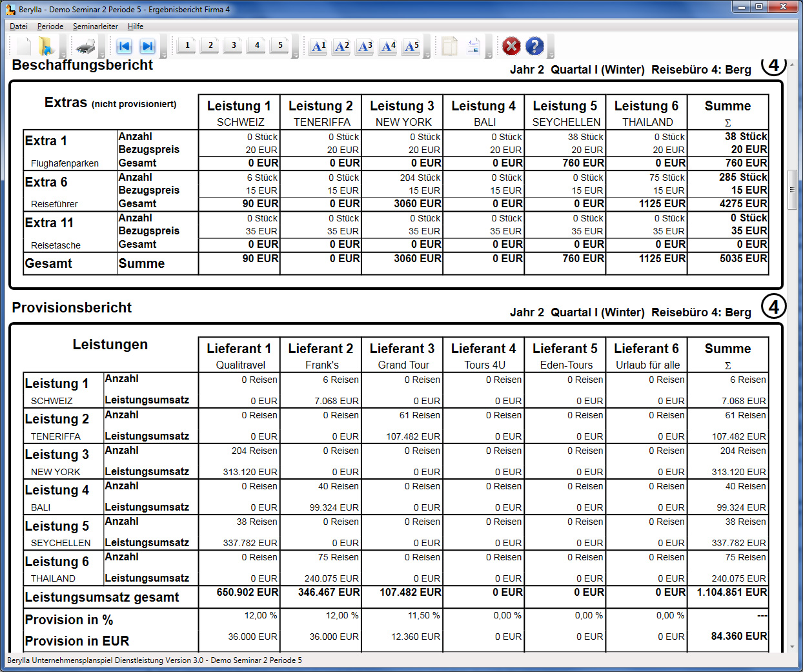Click the vertical scrollbar thumb
The image size is (803, 672).
[792, 189]
